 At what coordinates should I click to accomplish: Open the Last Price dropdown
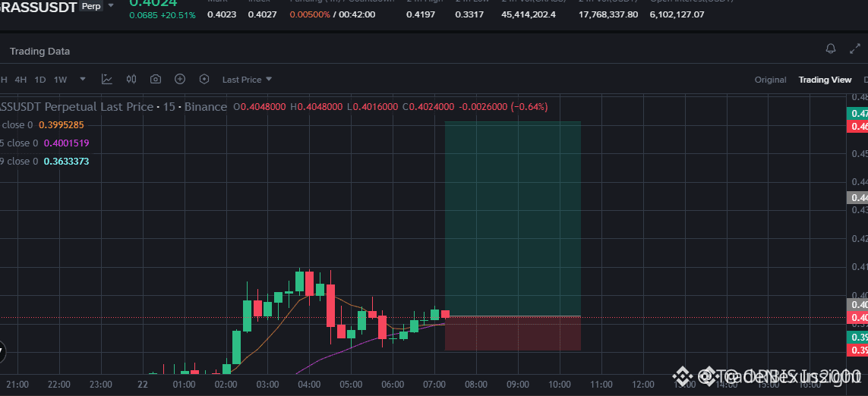tap(247, 80)
